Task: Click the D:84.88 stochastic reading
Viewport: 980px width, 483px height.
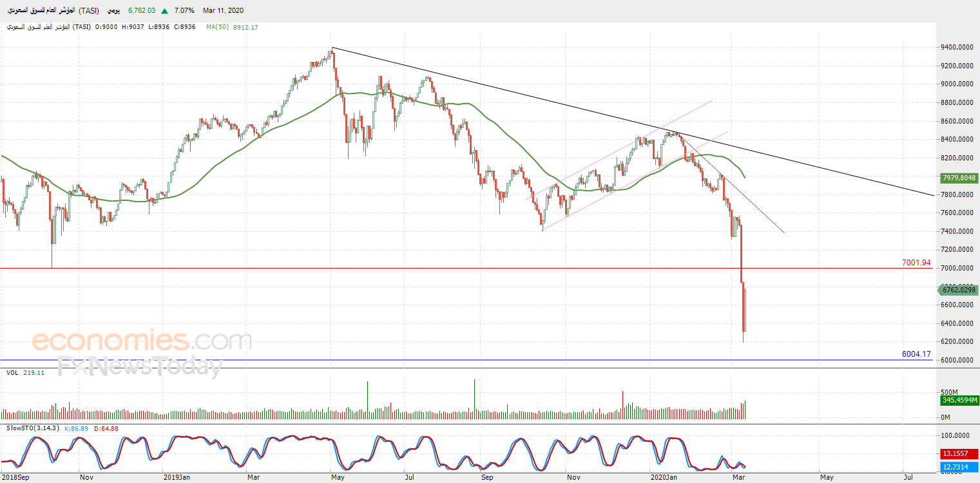Action: click(x=107, y=428)
